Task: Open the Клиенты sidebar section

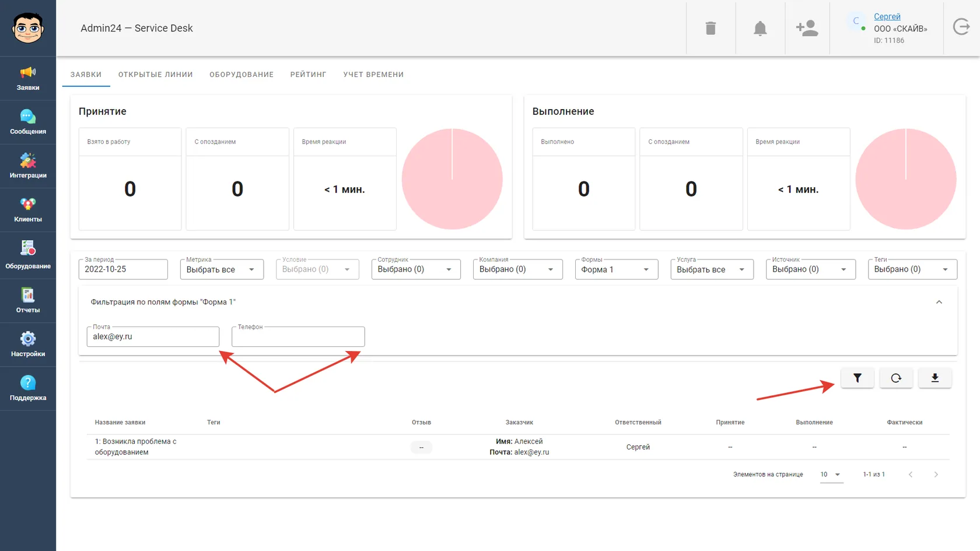Action: [28, 210]
